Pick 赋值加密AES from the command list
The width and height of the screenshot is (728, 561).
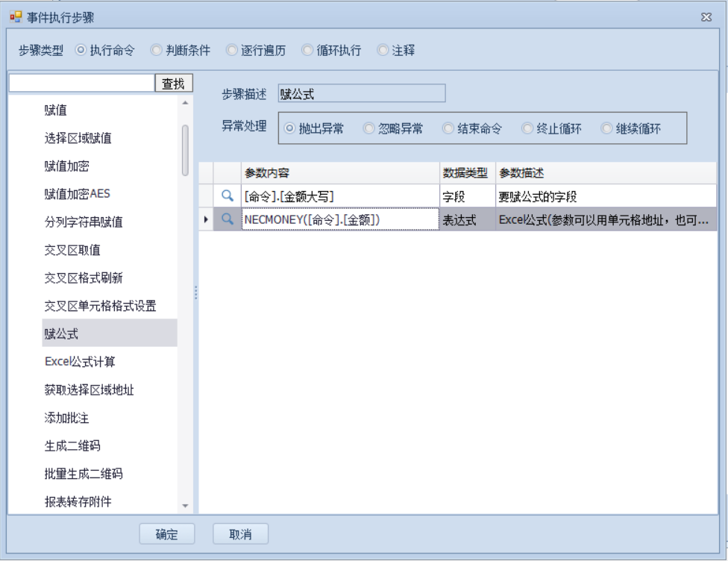point(77,194)
